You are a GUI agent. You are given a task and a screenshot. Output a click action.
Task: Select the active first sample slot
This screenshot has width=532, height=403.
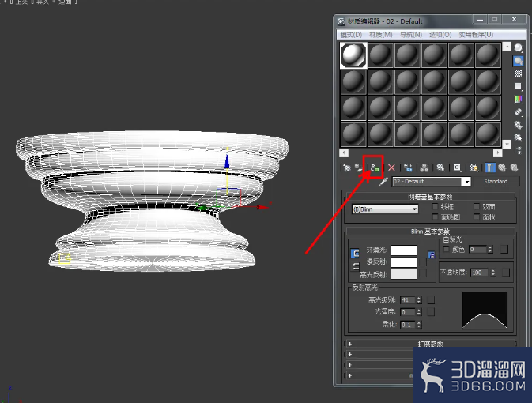click(x=353, y=55)
